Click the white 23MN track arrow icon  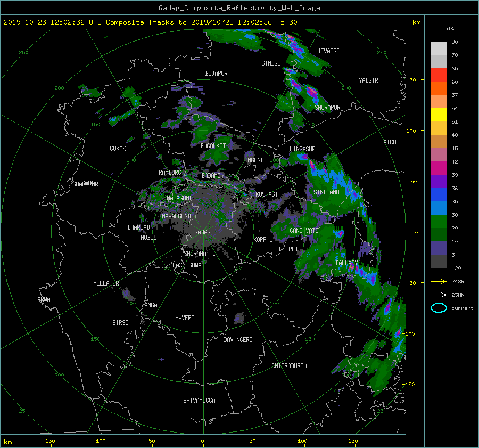click(x=439, y=295)
